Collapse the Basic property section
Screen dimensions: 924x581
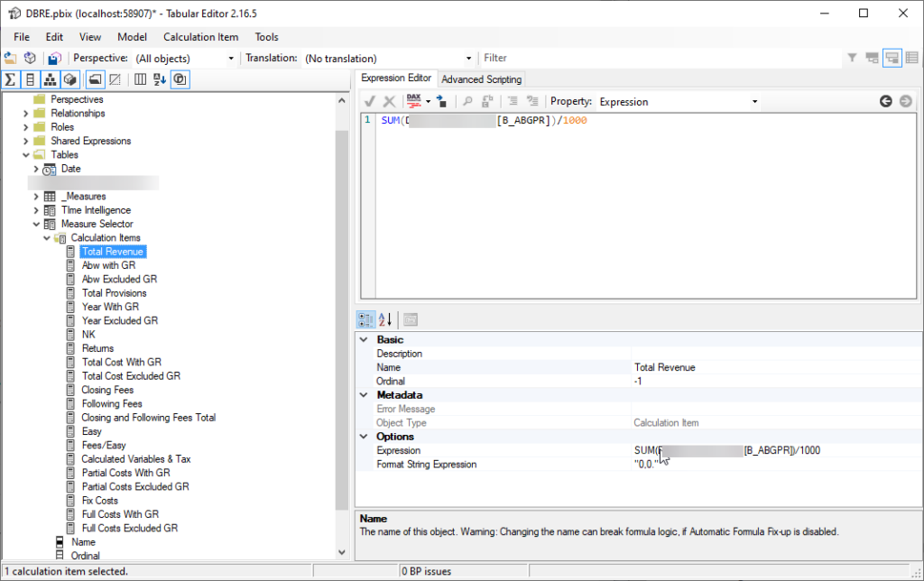(365, 340)
